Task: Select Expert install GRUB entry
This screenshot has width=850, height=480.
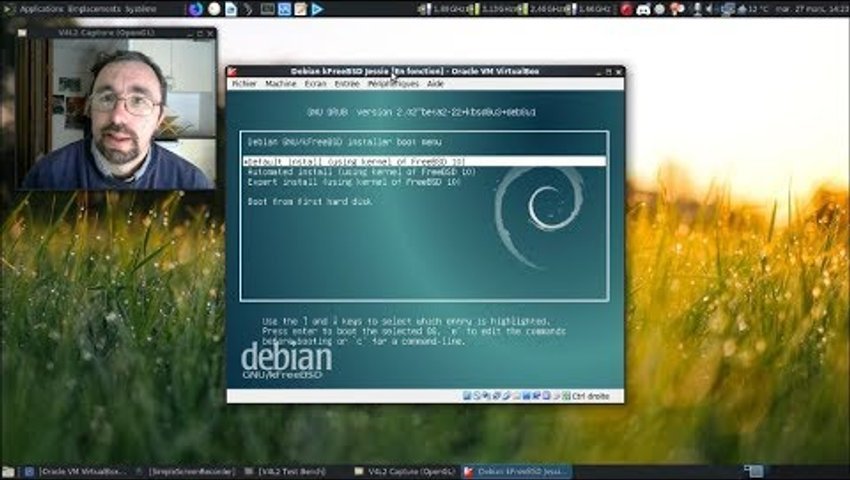Action: pyautogui.click(x=354, y=182)
